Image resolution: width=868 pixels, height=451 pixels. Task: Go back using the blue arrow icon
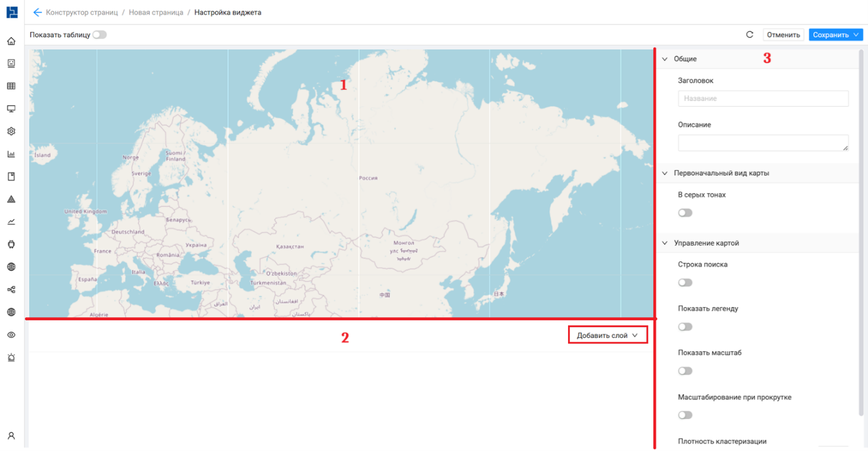(37, 13)
